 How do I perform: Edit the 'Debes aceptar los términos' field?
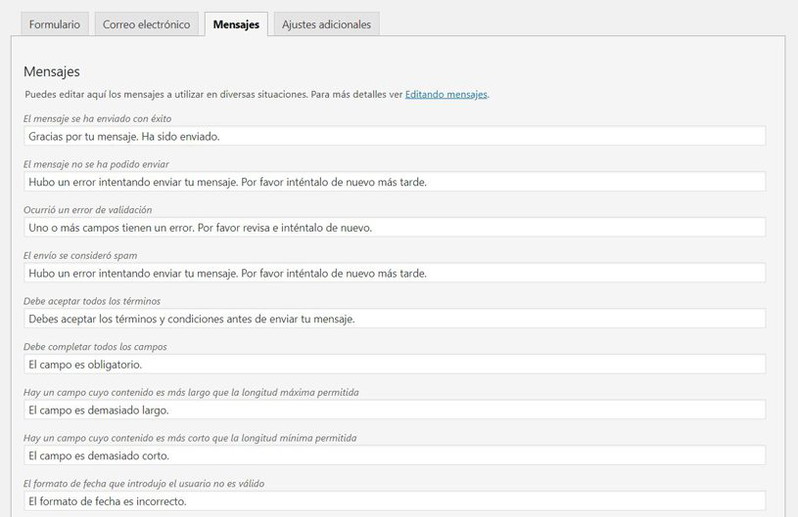(394, 319)
